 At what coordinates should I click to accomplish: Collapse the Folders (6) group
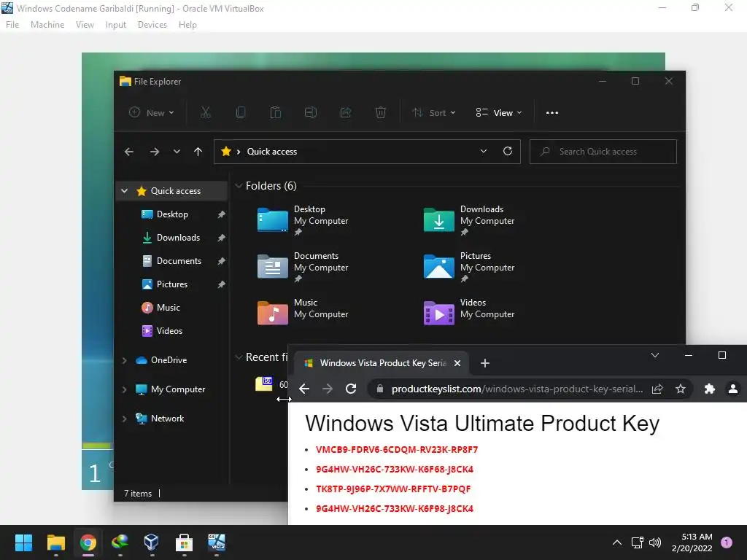pyautogui.click(x=239, y=186)
